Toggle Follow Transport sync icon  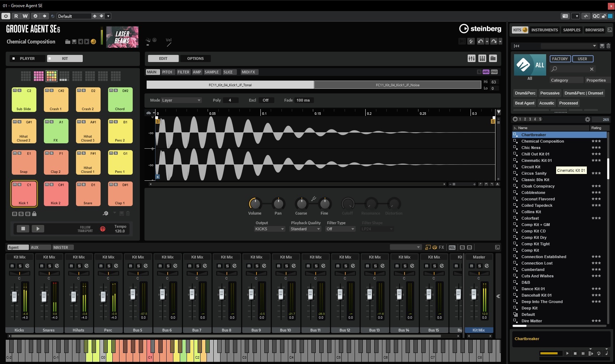pyautogui.click(x=103, y=229)
